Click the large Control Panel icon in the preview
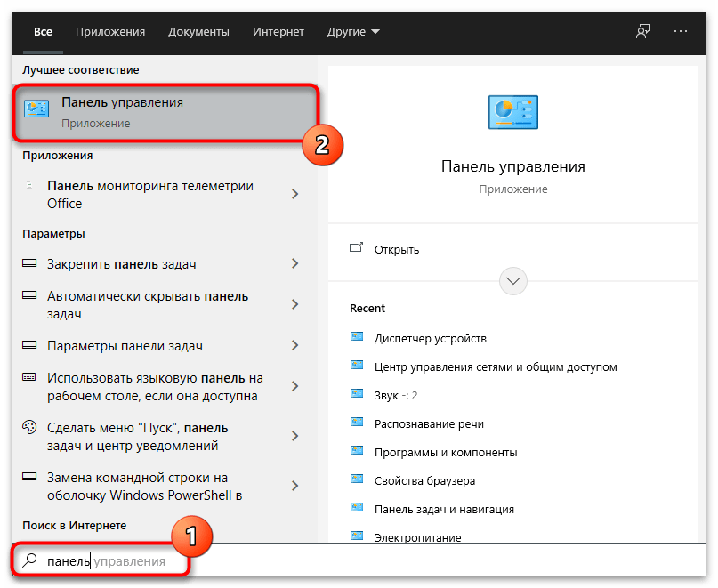Viewport: 718px width, 588px height. 512,113
